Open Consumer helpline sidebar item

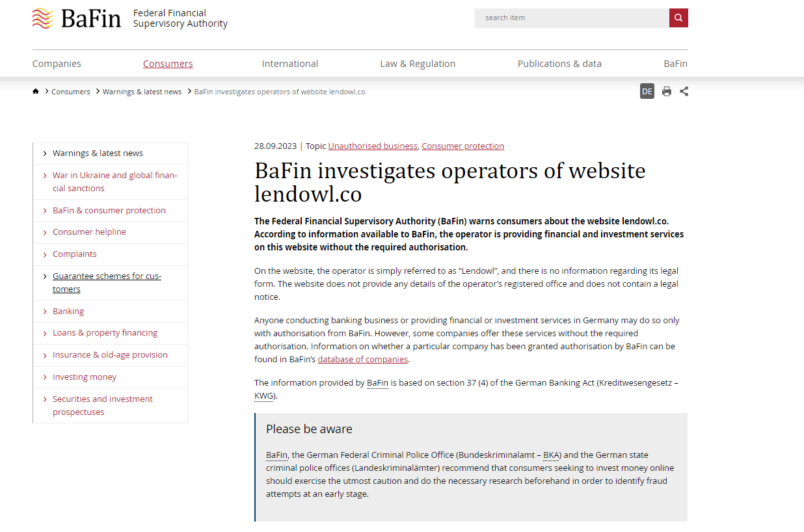(x=89, y=232)
